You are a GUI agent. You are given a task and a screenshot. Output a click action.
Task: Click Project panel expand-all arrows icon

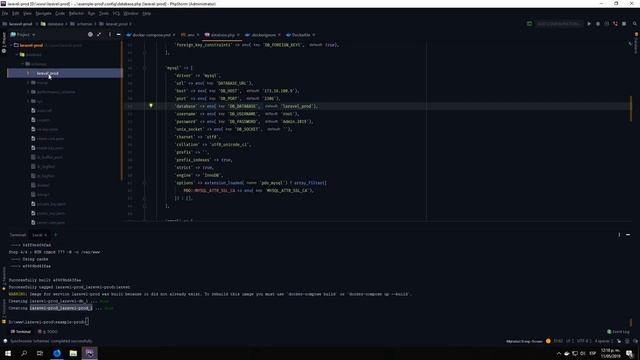[99, 35]
